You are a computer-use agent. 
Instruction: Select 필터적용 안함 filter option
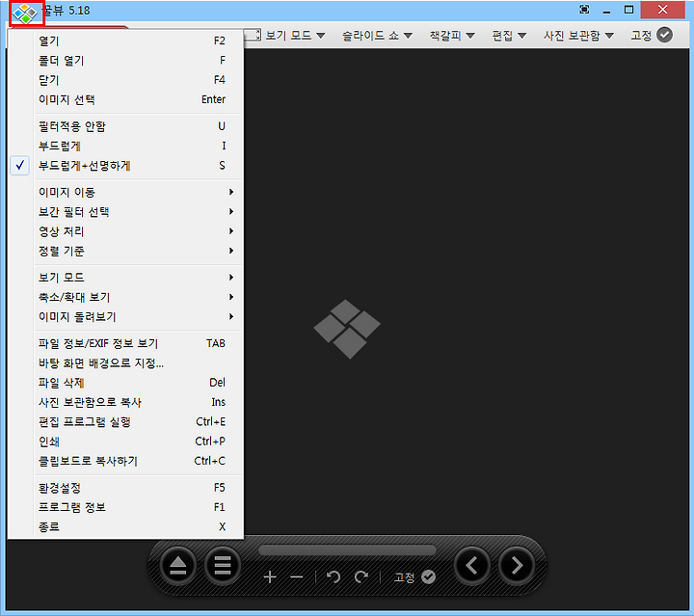[x=125, y=126]
